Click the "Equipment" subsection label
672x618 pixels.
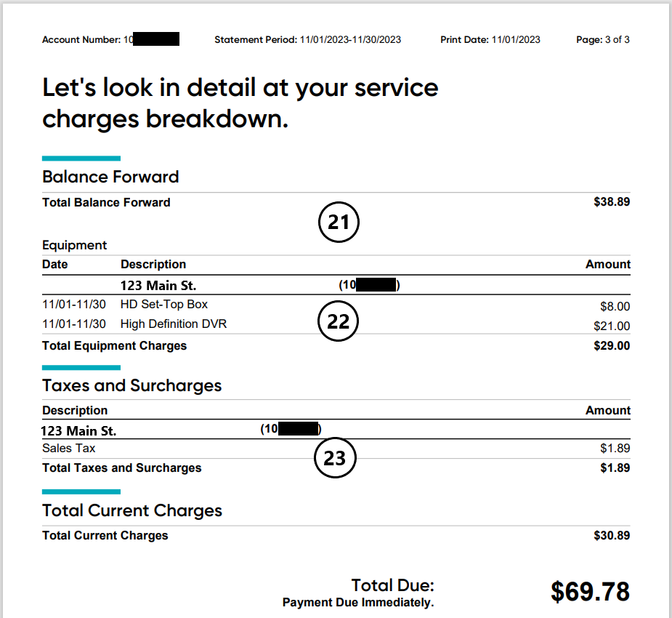74,245
